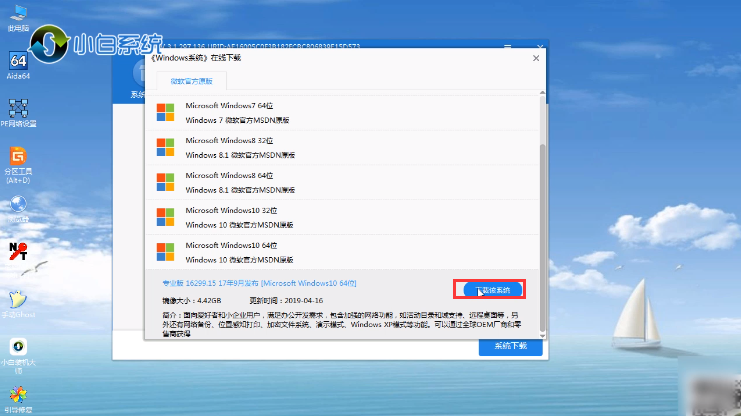Click the Windows 8 32-bit logo icon

pyautogui.click(x=165, y=148)
